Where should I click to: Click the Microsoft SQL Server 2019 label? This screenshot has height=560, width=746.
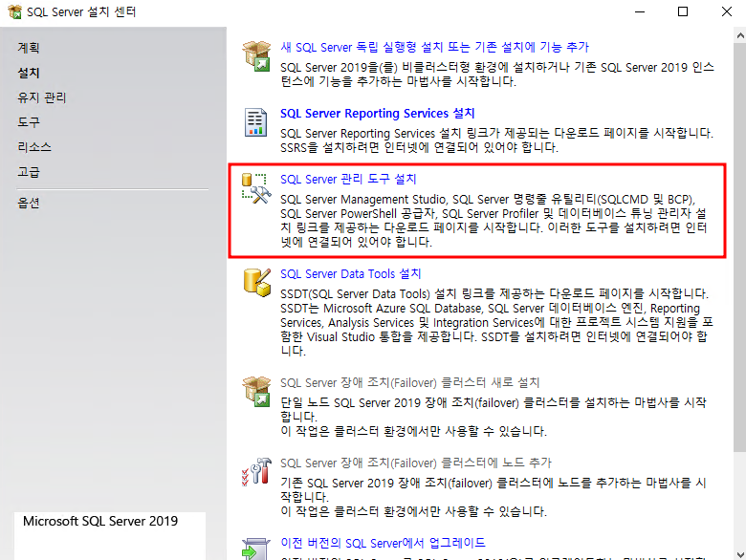point(100,521)
